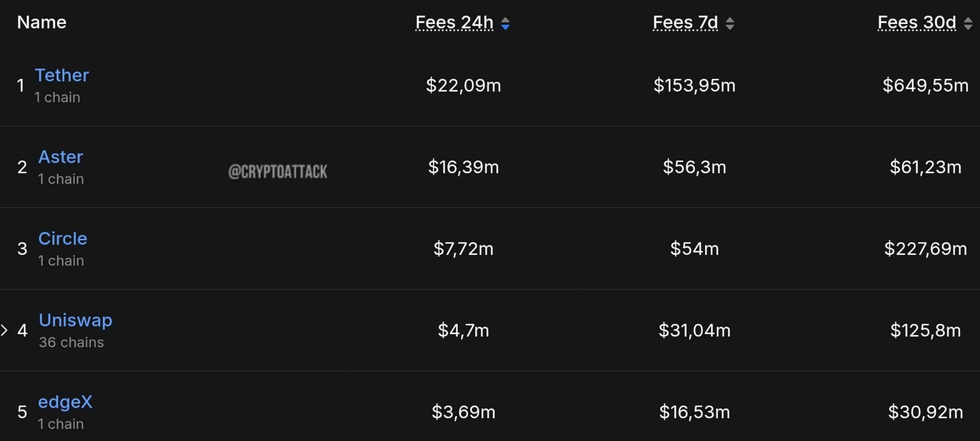Screen dimensions: 980x441
Task: Click the Fees 7d sort arrows
Action: pyautogui.click(x=730, y=23)
